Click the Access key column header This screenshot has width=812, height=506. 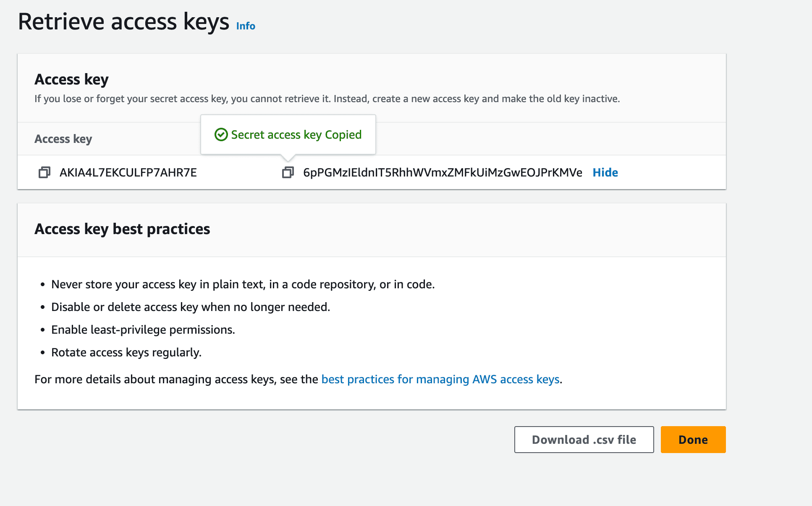[x=63, y=139]
